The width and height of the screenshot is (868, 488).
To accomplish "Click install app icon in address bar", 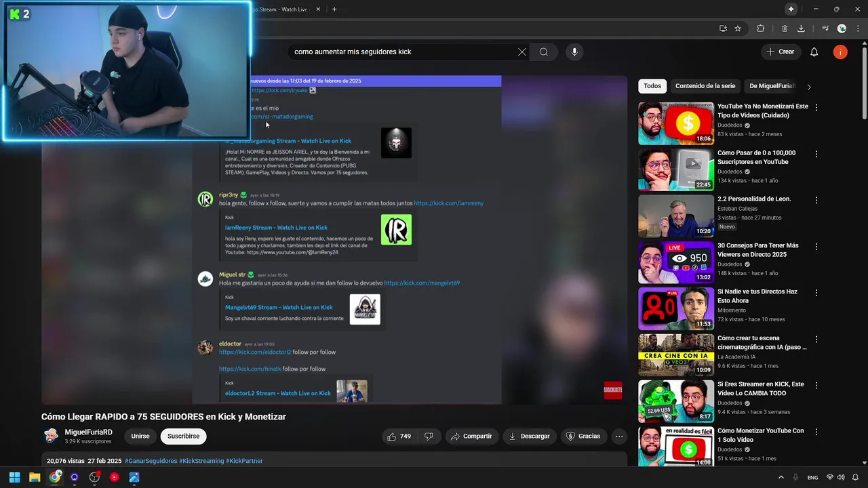I will [x=723, y=28].
